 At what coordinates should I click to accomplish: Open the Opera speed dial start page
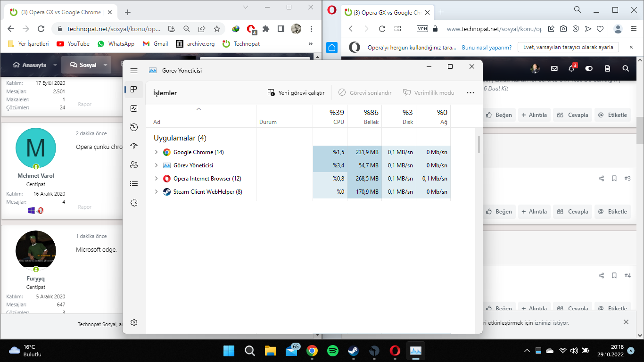(397, 29)
